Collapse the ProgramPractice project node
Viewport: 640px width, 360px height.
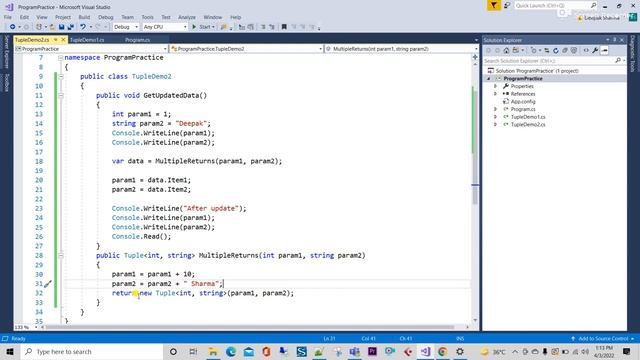489,79
